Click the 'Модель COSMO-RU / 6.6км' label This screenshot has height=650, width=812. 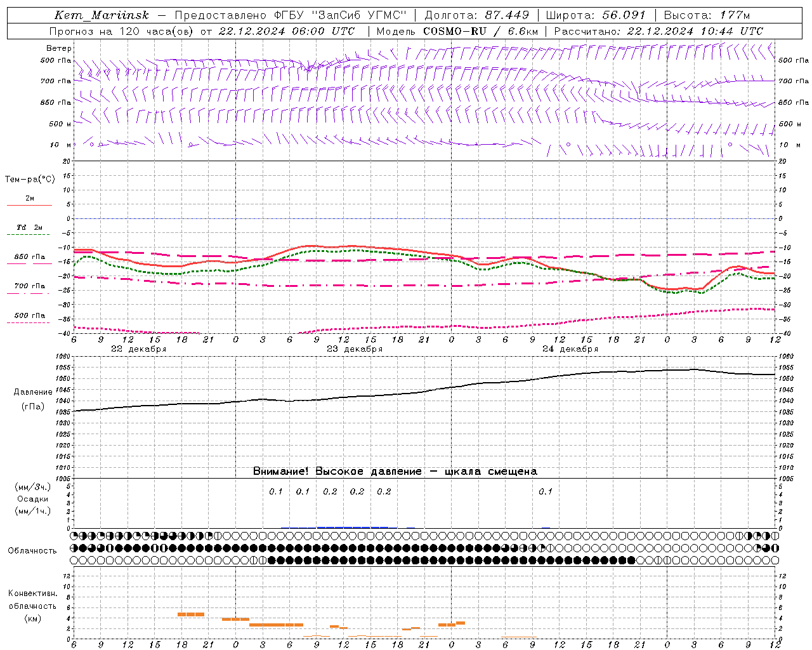coord(457,31)
